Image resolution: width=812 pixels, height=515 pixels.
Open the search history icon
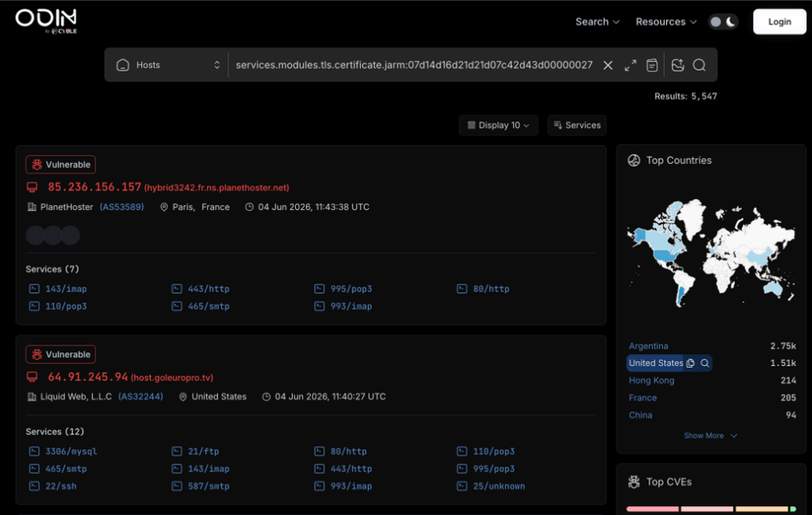(678, 65)
